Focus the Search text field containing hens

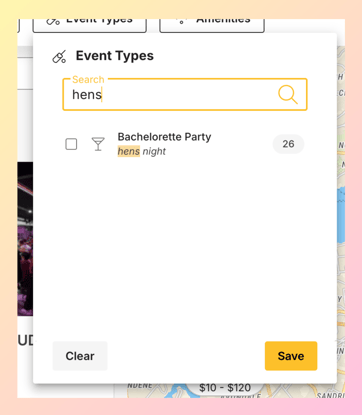(185, 94)
